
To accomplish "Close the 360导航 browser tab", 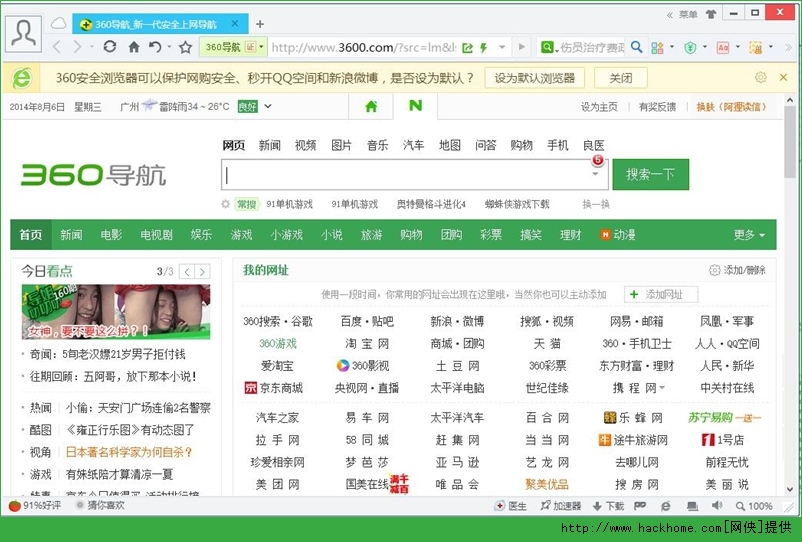I will pos(234,24).
